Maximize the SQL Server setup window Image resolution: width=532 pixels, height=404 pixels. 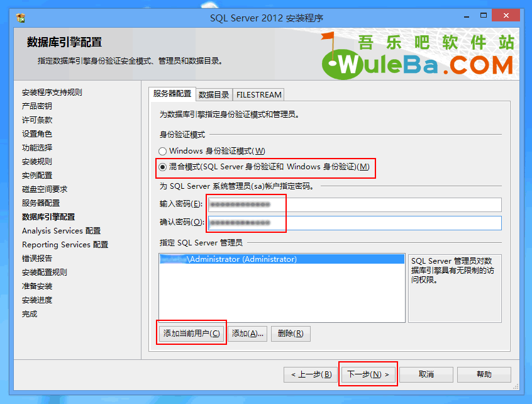[x=484, y=16]
